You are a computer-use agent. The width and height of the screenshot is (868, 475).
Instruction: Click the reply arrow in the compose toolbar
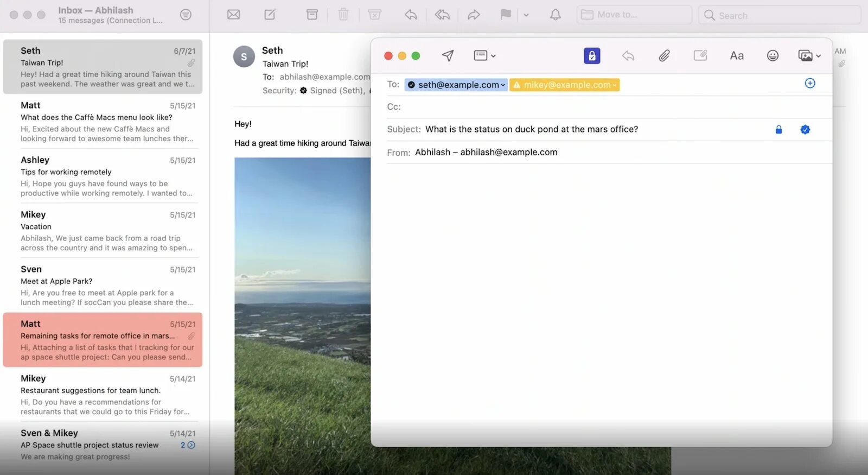click(x=628, y=55)
